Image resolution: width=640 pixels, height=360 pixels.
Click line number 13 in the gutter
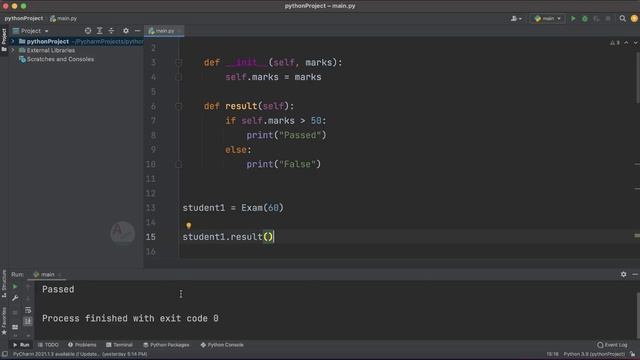(151, 208)
